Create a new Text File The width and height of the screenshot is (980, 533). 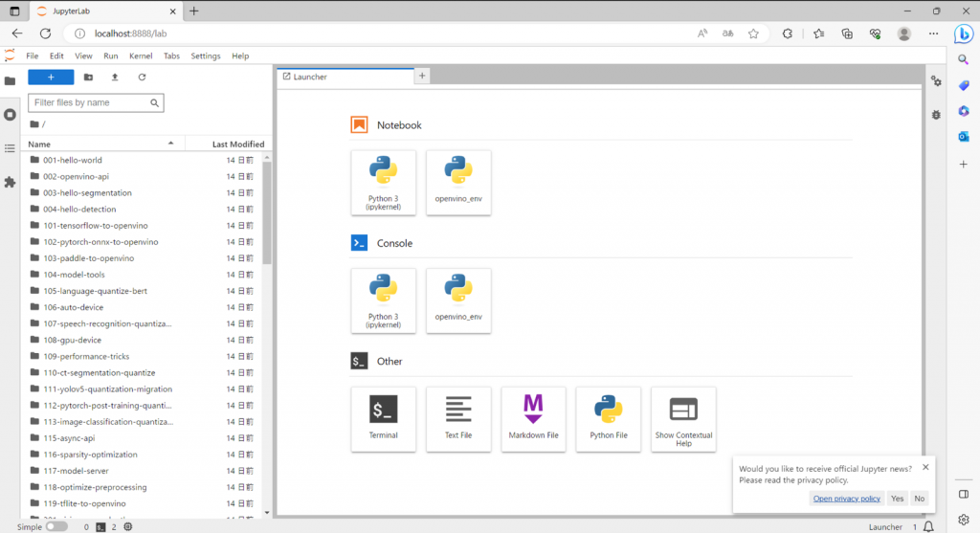458,419
